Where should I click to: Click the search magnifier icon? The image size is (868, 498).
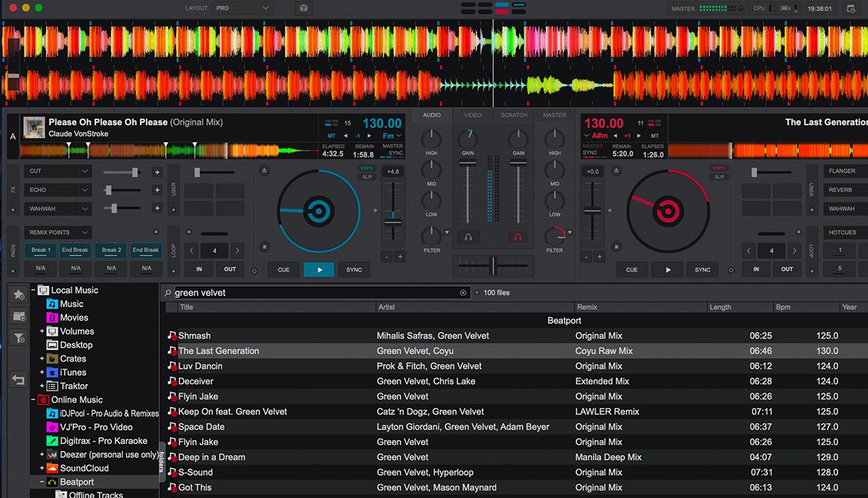coord(168,293)
